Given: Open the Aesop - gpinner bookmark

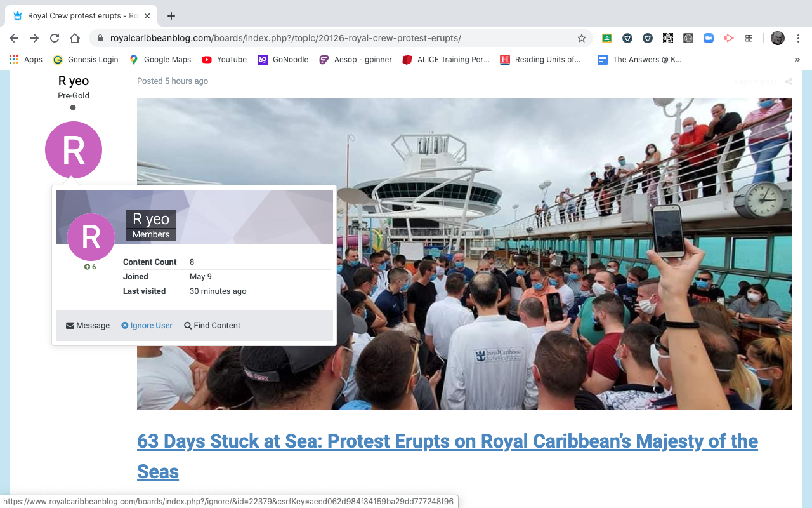Looking at the screenshot, I should point(355,60).
